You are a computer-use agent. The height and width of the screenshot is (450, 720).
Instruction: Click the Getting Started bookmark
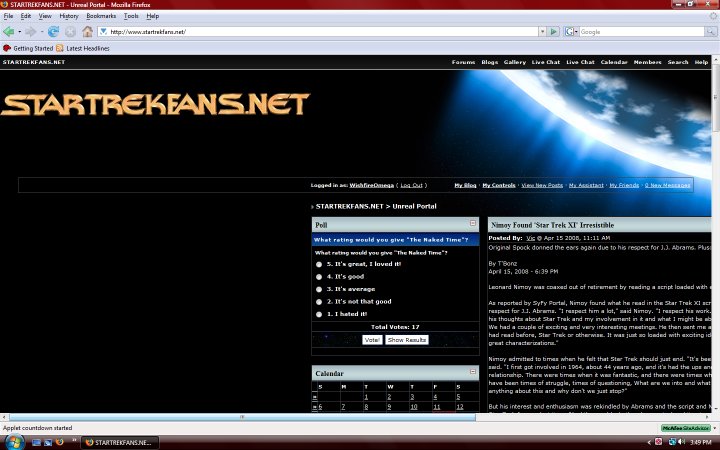(28, 48)
